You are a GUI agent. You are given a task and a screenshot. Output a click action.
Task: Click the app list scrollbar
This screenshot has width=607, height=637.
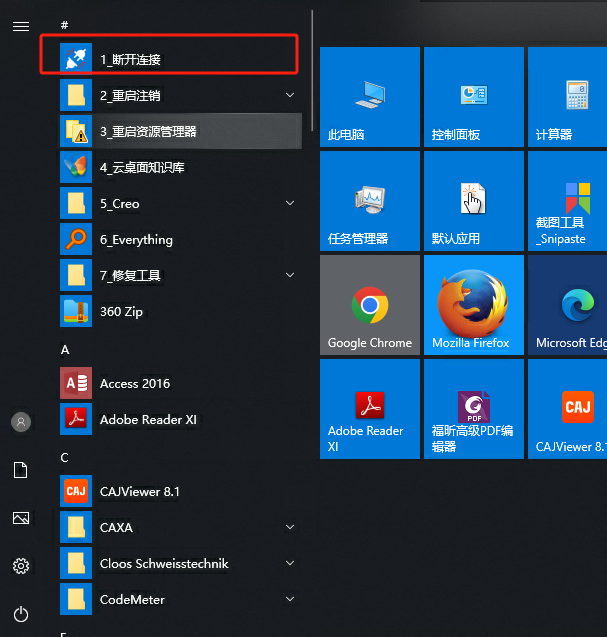click(x=313, y=60)
